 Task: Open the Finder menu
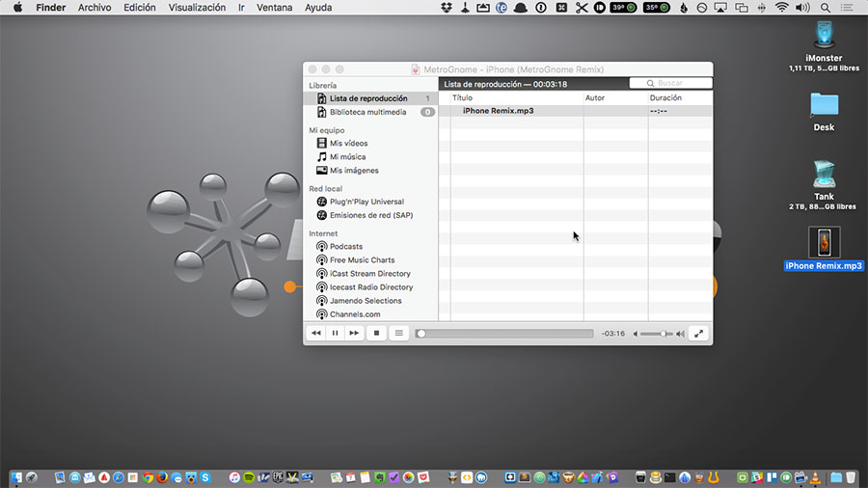[51, 8]
